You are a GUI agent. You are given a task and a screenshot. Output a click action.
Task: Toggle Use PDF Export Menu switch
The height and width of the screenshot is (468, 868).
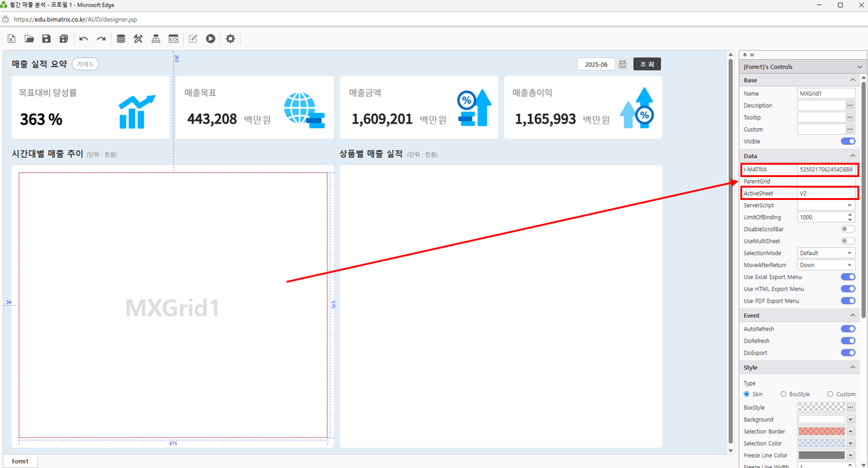point(848,301)
